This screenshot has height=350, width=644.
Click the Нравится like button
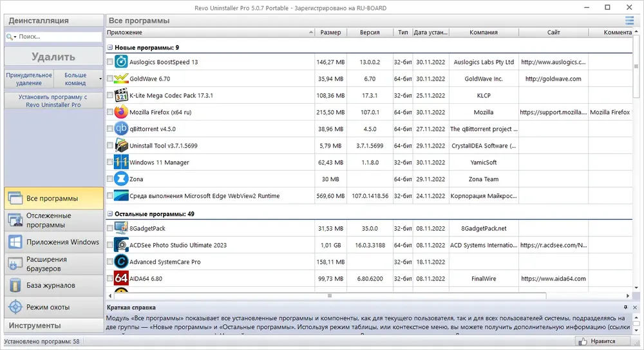[x=601, y=342]
